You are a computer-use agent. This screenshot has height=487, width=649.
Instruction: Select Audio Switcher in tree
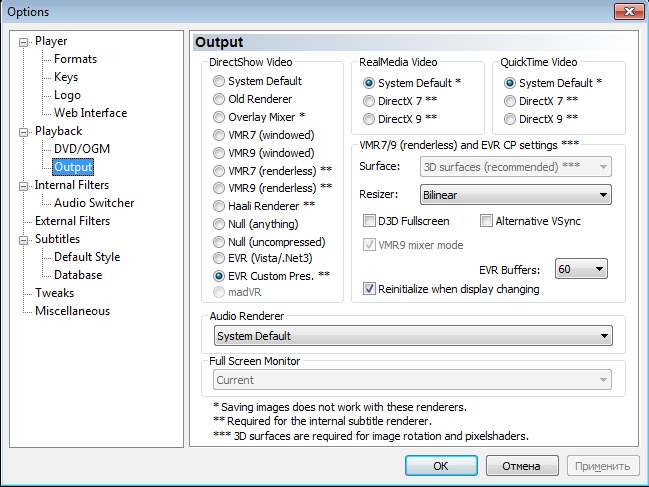[x=94, y=203]
